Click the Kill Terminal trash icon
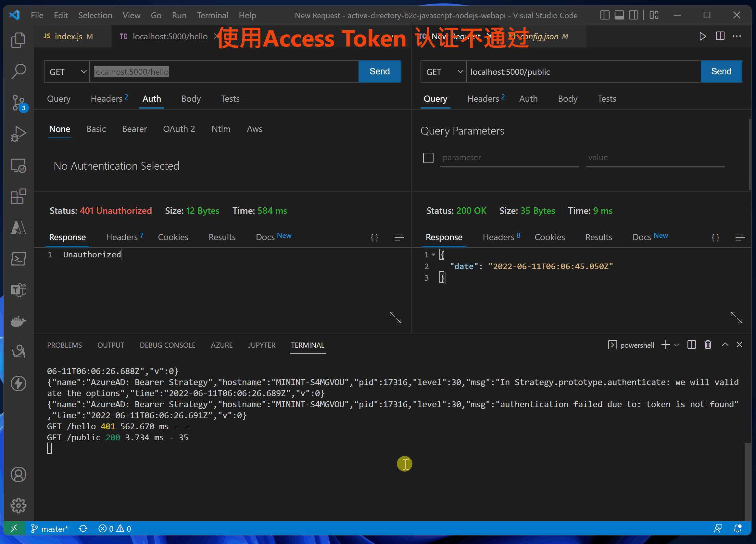The height and width of the screenshot is (544, 756). click(708, 344)
